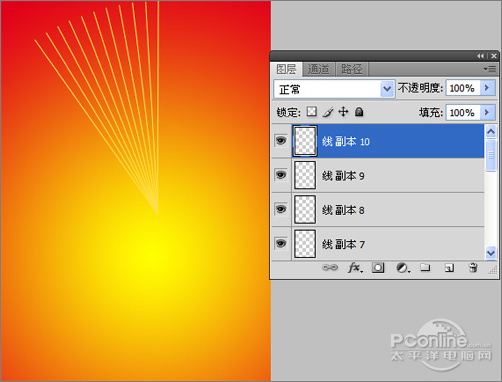Create new fill or adjustment layer
This screenshot has width=502, height=382.
tap(403, 268)
